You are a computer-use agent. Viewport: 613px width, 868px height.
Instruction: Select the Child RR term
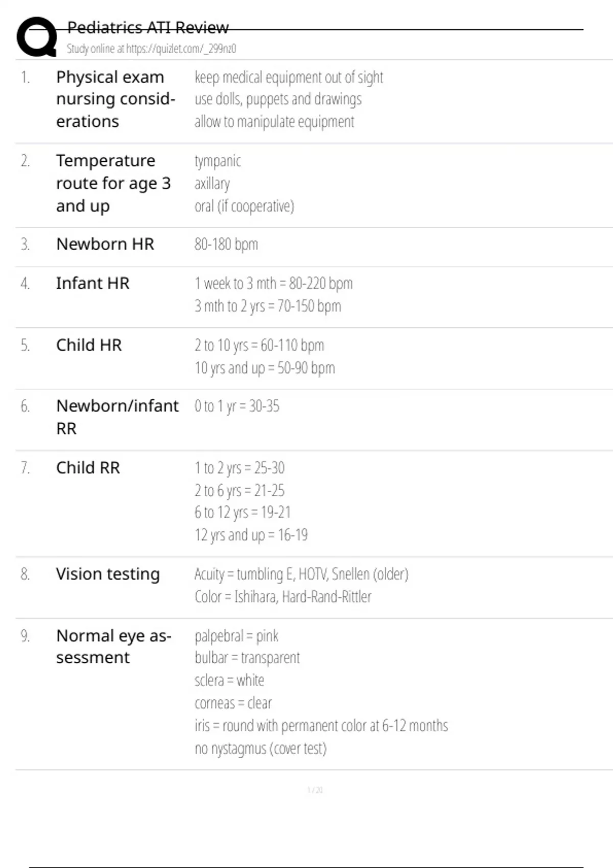(88, 468)
